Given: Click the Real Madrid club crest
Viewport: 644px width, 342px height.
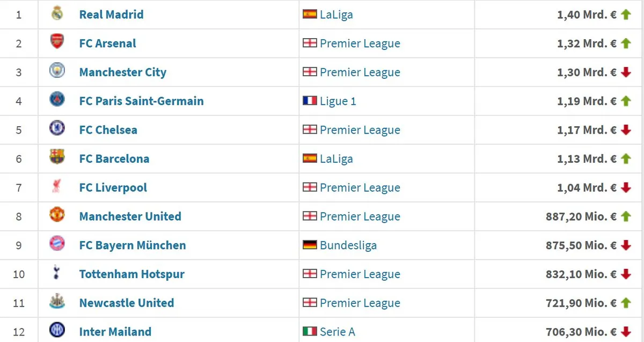Looking at the screenshot, I should (x=57, y=14).
